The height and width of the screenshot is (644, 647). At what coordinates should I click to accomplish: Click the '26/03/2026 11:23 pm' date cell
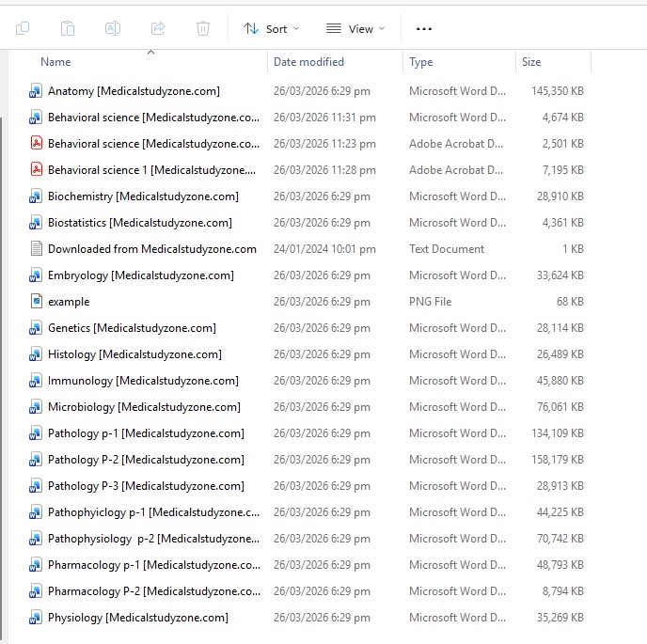(x=324, y=144)
